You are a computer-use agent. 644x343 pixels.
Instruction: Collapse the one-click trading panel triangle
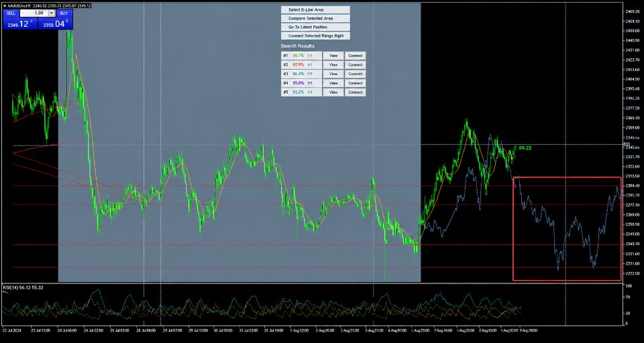(4, 6)
